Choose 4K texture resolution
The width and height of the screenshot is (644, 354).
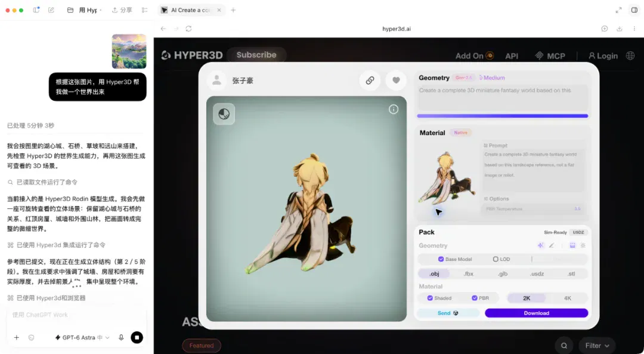567,298
